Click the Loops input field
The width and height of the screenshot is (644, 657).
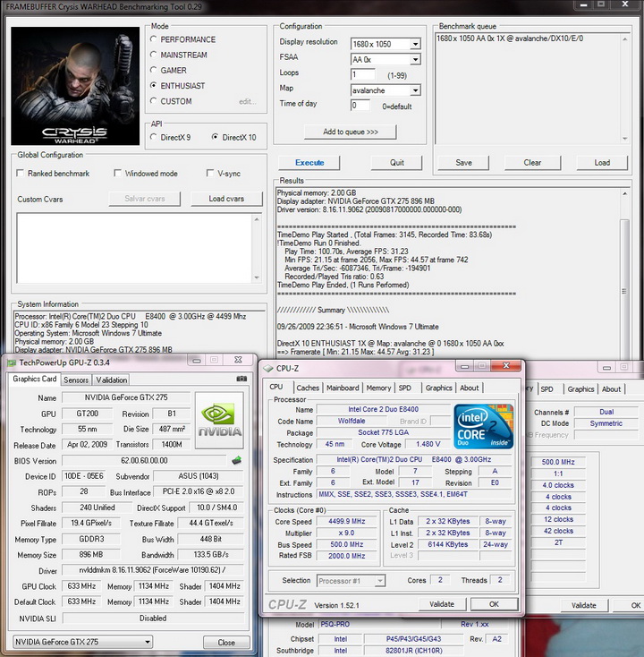click(362, 74)
